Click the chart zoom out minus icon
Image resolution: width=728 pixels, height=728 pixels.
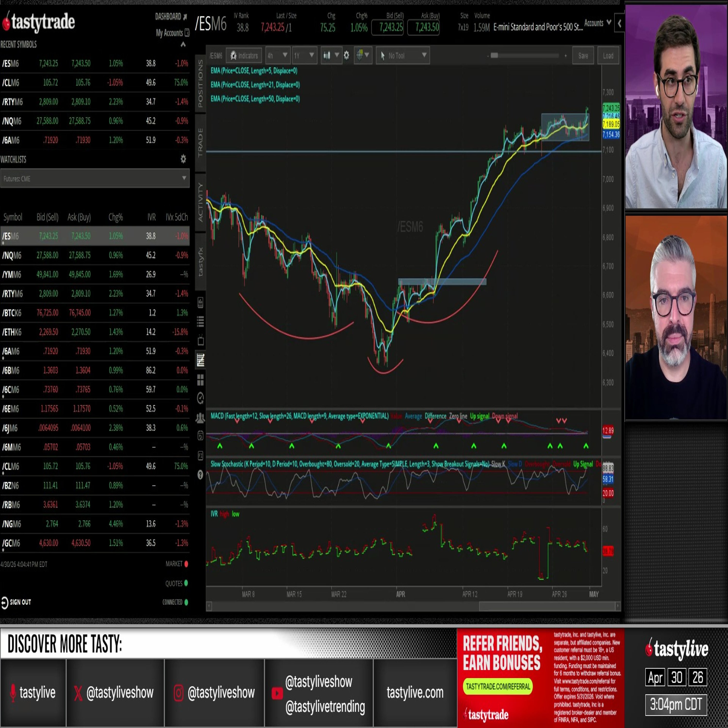coord(488,56)
